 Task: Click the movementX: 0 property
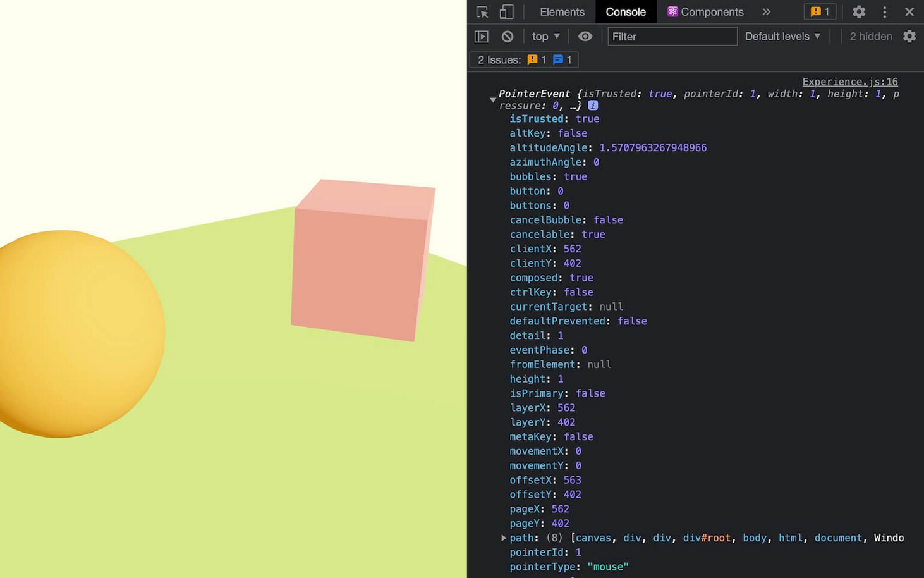(545, 452)
